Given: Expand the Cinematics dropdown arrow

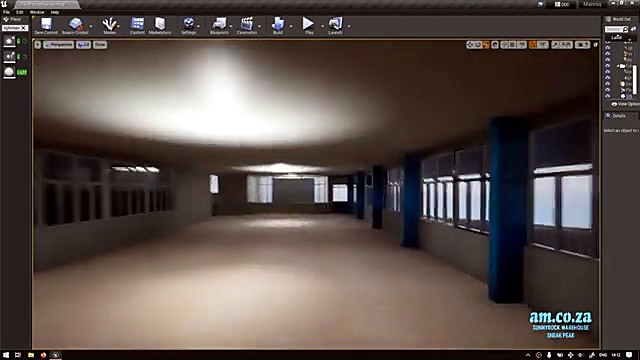Looking at the screenshot, I should click(259, 26).
